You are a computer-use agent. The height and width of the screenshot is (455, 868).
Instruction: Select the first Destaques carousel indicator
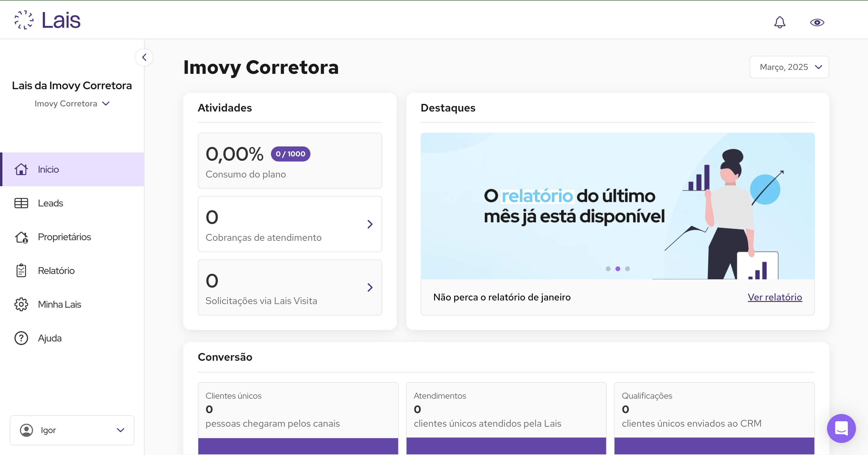coord(608,269)
